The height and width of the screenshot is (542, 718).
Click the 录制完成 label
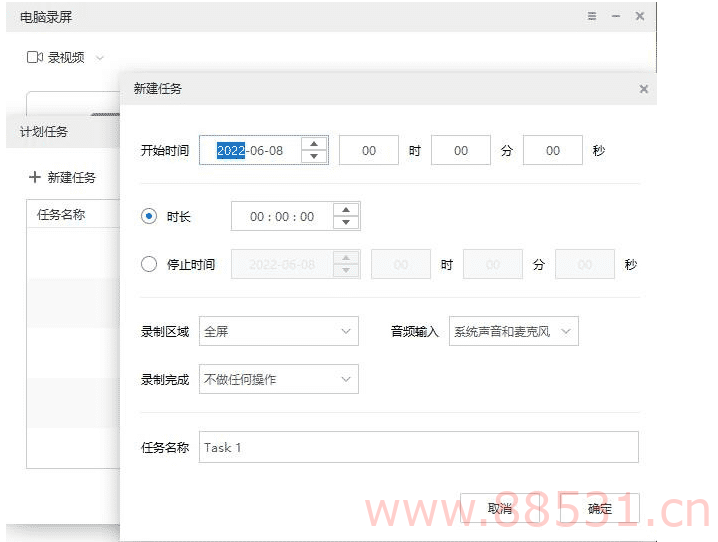click(165, 379)
